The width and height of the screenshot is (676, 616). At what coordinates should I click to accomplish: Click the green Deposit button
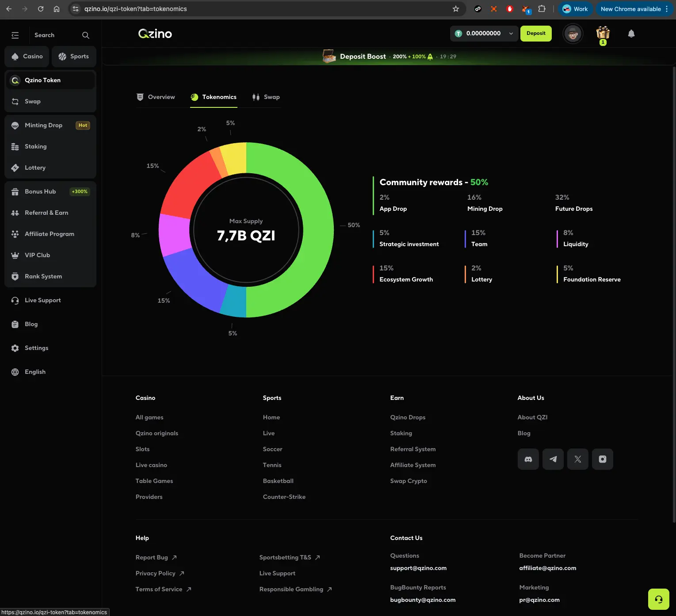click(536, 34)
